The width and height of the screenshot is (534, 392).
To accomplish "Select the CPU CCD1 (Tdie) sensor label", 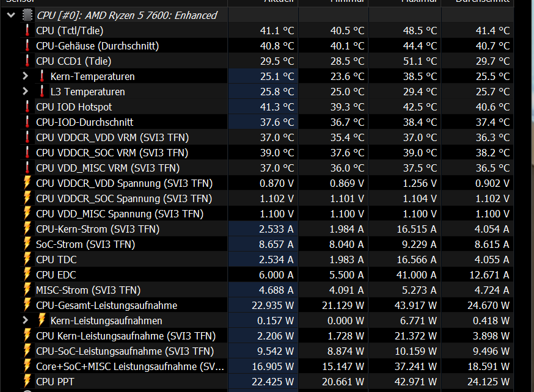I will pos(74,61).
